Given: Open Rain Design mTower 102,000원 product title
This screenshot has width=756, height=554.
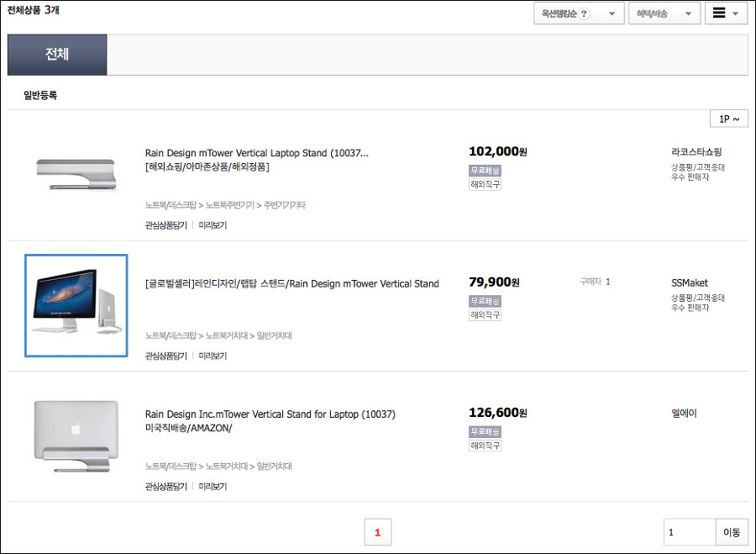Looking at the screenshot, I should [x=256, y=153].
